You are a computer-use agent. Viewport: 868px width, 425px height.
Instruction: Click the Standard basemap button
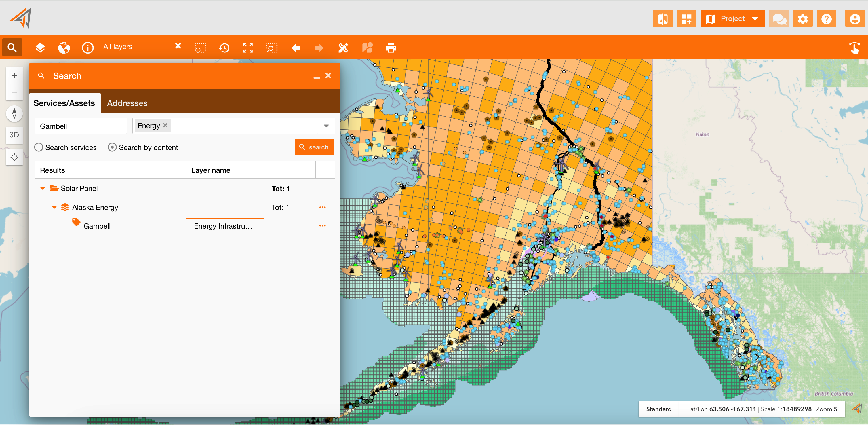[659, 409]
